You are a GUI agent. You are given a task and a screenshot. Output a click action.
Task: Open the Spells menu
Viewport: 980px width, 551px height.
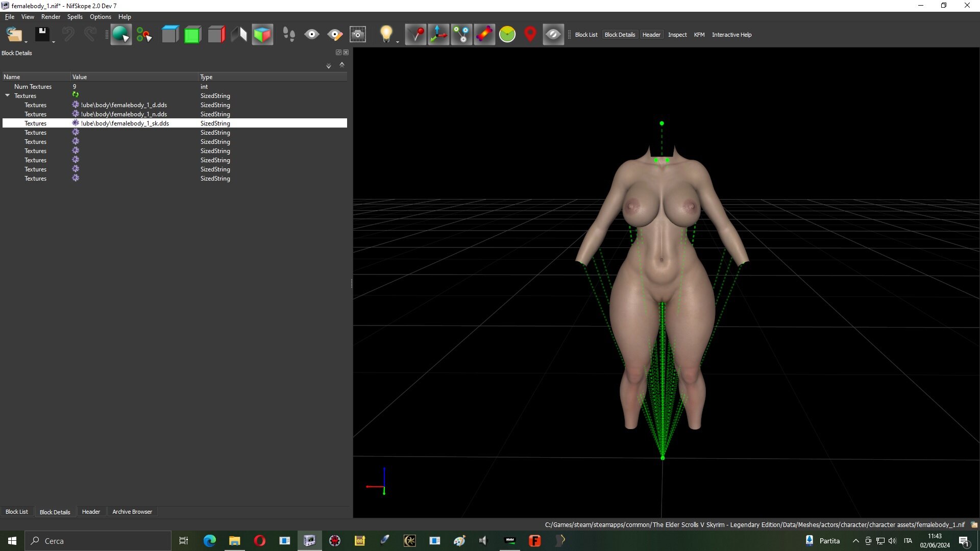pyautogui.click(x=75, y=16)
